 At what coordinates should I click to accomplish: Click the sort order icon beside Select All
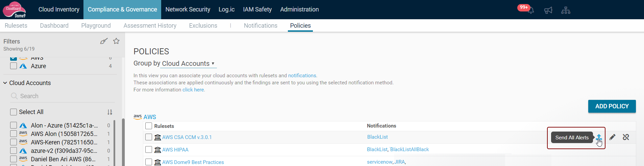(109, 112)
